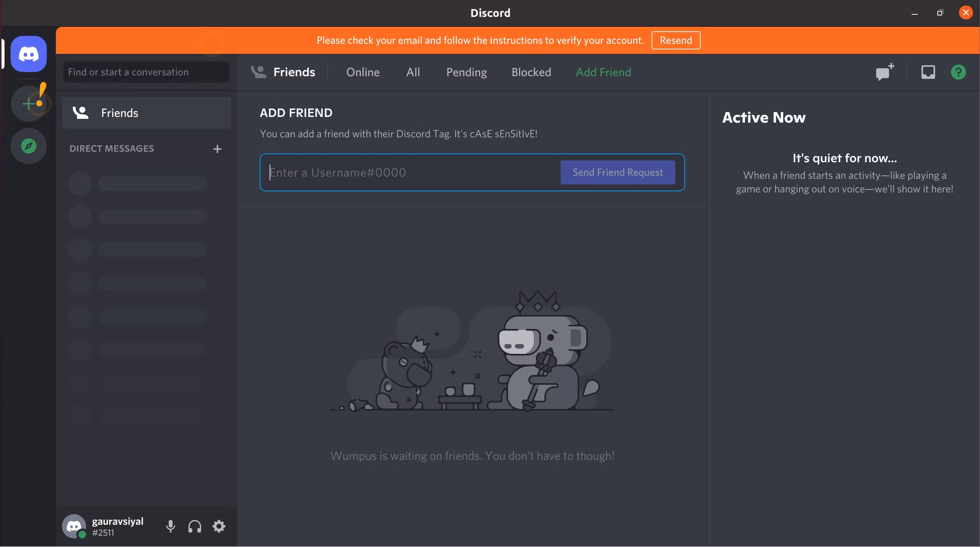Switch to the Blocked tab
The image size is (980, 547).
(531, 72)
